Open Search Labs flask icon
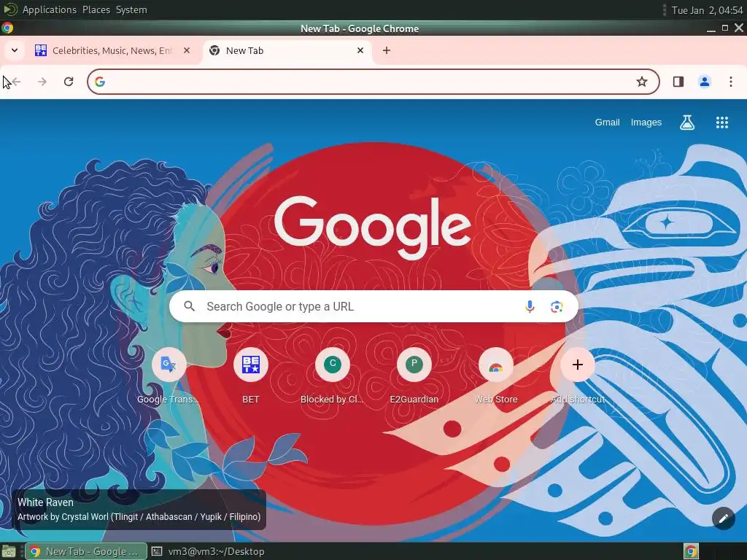Viewport: 747px width, 560px height. coord(686,122)
